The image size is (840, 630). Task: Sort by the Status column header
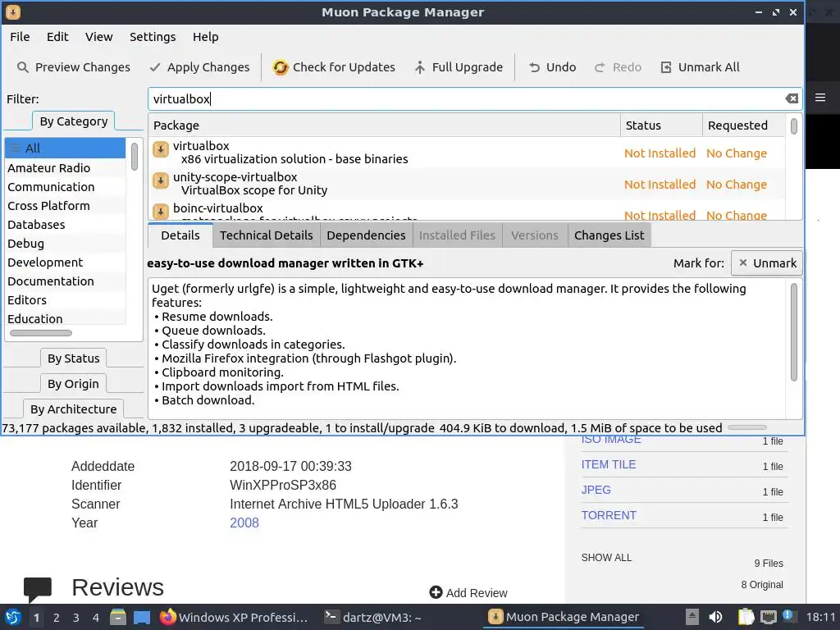click(662, 126)
